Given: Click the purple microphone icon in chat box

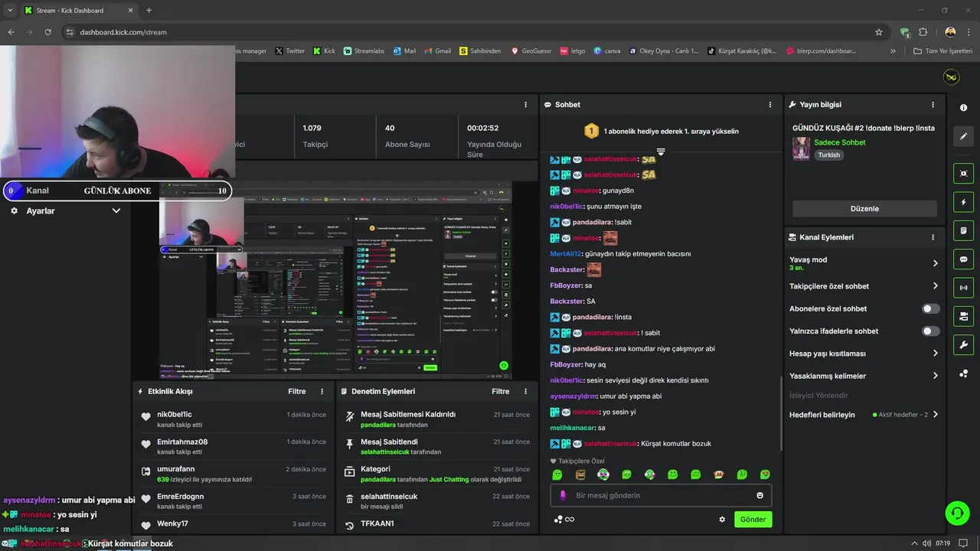Looking at the screenshot, I should (x=563, y=495).
